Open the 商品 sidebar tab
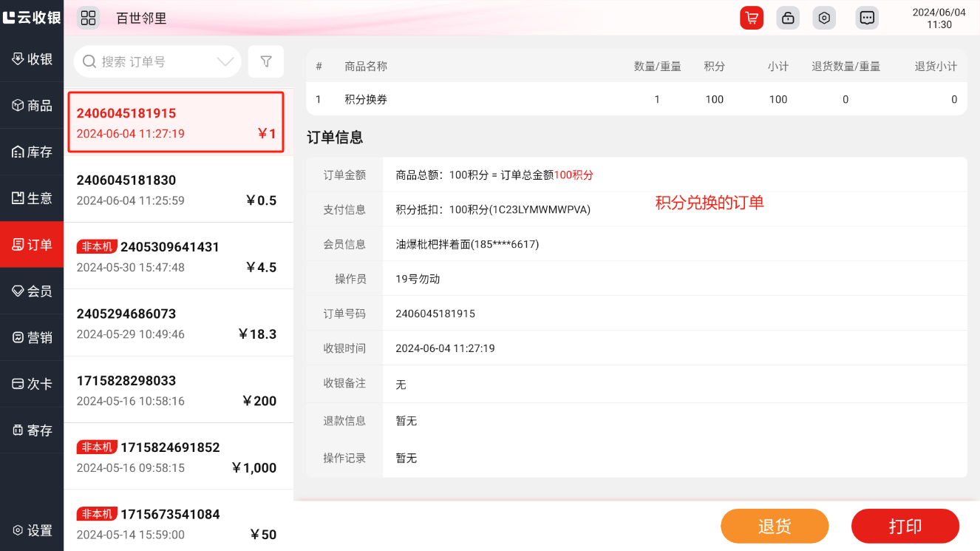This screenshot has height=551, width=980. tap(32, 106)
